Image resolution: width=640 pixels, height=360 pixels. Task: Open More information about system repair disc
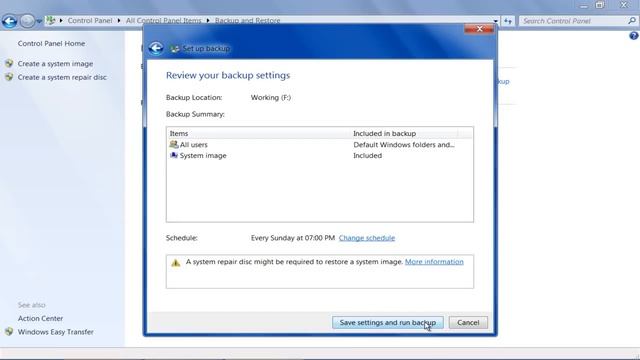click(x=434, y=262)
